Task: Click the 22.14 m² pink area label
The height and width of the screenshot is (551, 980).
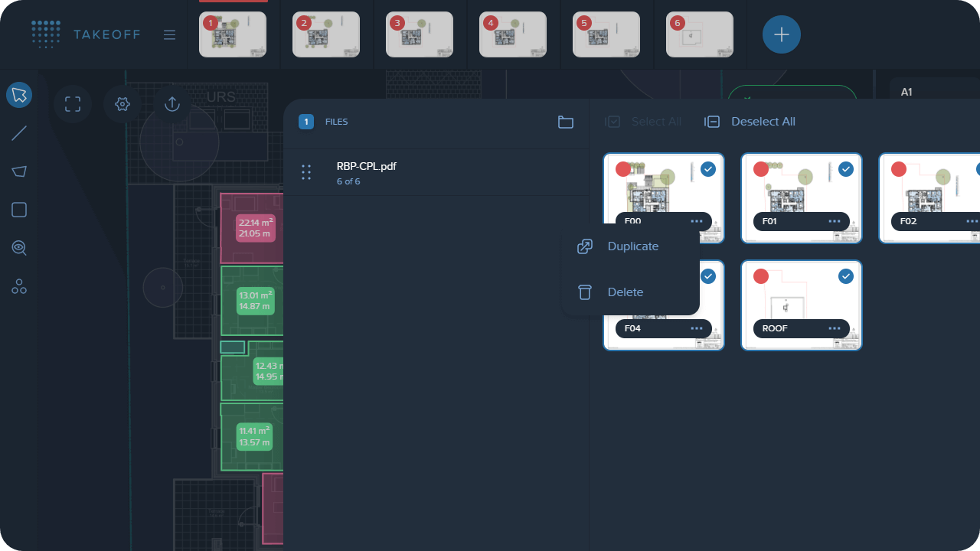Action: tap(256, 228)
